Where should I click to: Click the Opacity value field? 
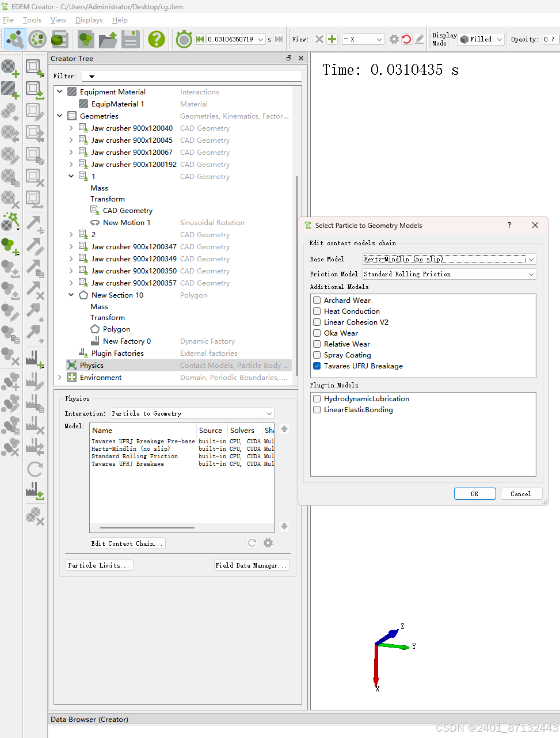click(550, 39)
